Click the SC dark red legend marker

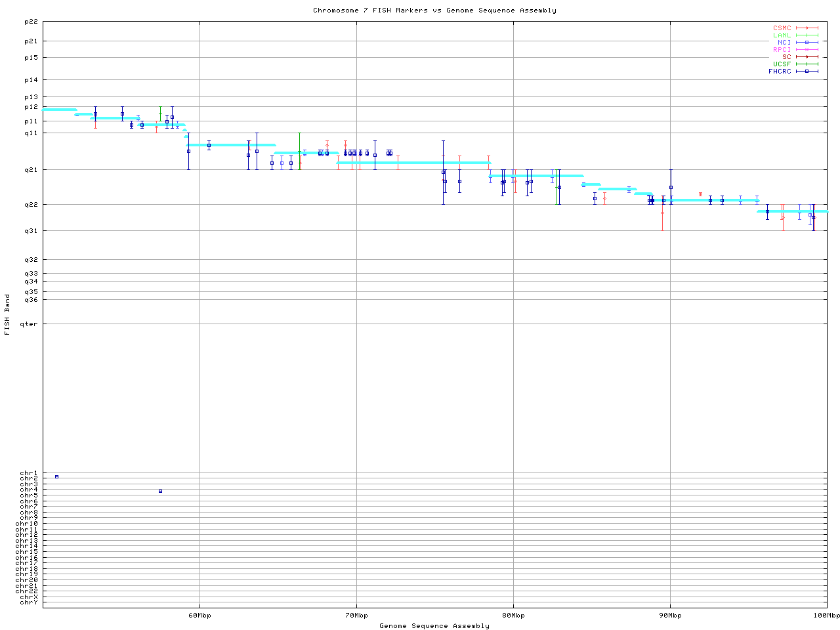[x=807, y=56]
